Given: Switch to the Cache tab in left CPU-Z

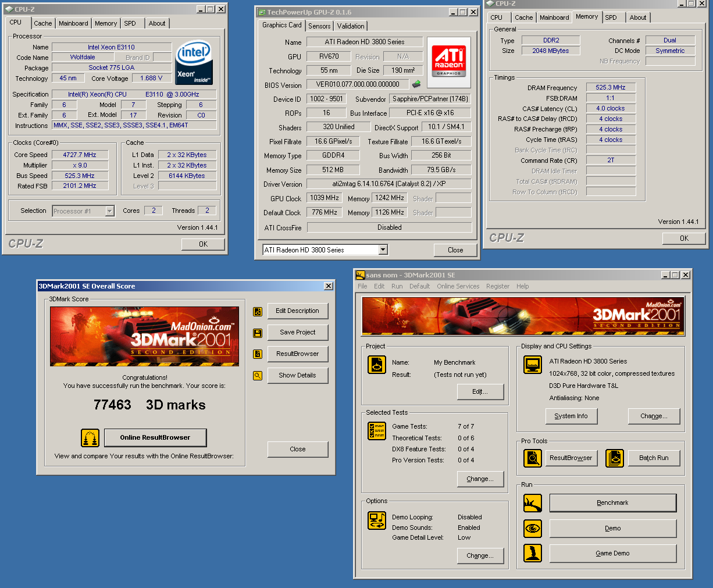Looking at the screenshot, I should point(42,23).
